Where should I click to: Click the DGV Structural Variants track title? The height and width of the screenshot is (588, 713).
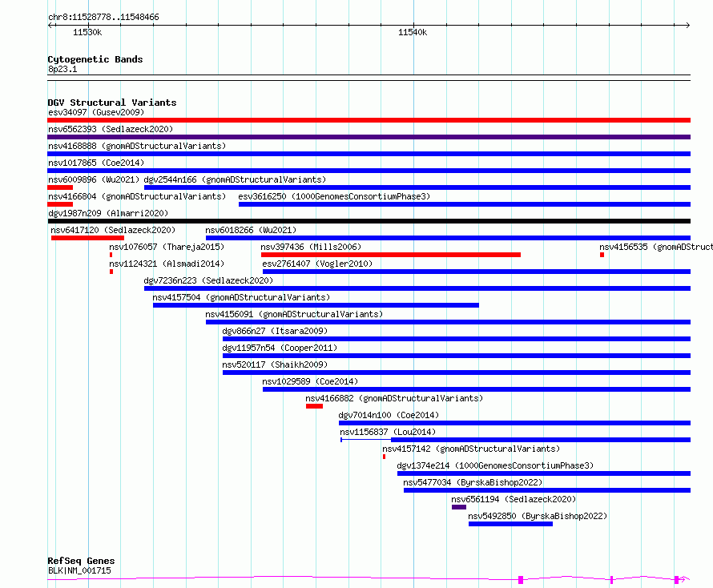point(112,103)
